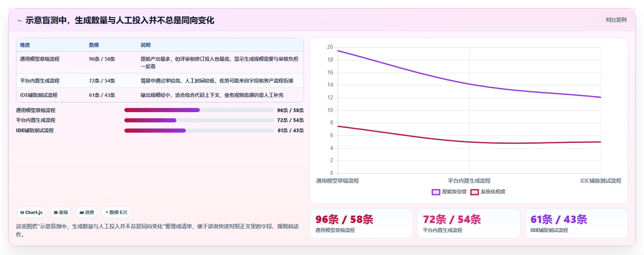Click x-axis label 通用模型草稿流程
Image resolution: width=644 pixels, height=255 pixels.
(x=338, y=181)
